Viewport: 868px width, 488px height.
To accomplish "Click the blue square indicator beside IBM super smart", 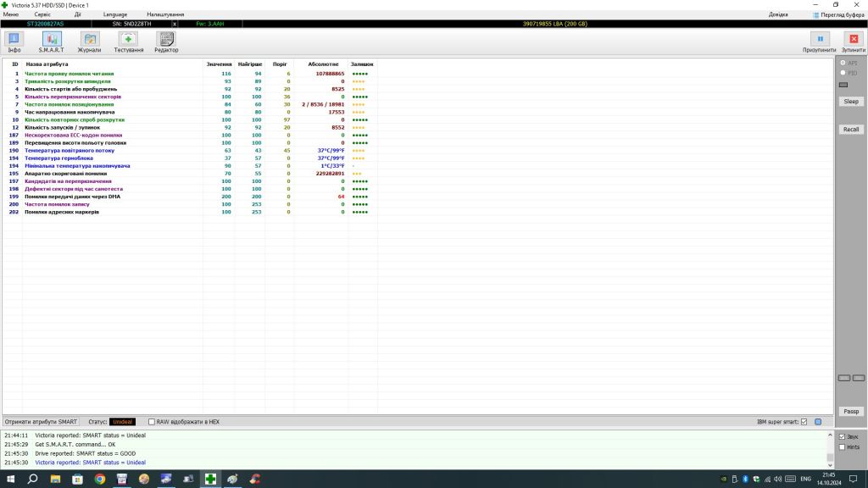I will [818, 422].
